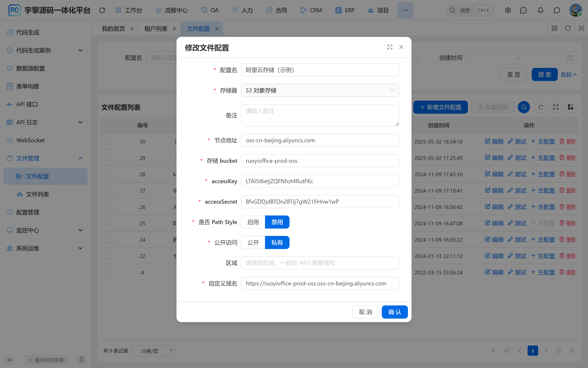Screen dimensions: 588x368
Task: Expand the API 日志 sidebar menu
Action: pyautogui.click(x=46, y=122)
